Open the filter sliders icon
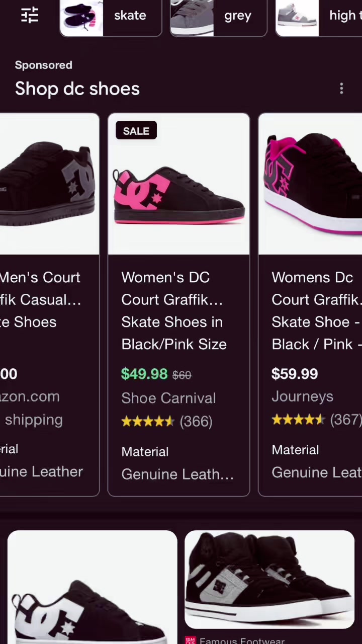Screen dimensions: 362x644 30,15
